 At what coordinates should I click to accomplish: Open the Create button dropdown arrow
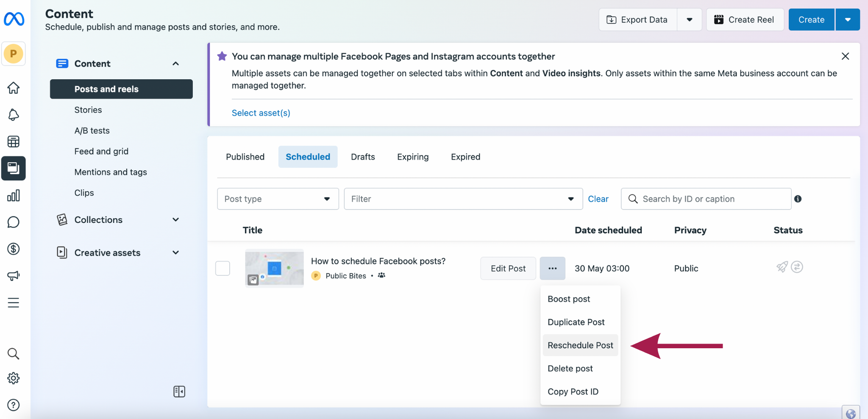pos(848,19)
